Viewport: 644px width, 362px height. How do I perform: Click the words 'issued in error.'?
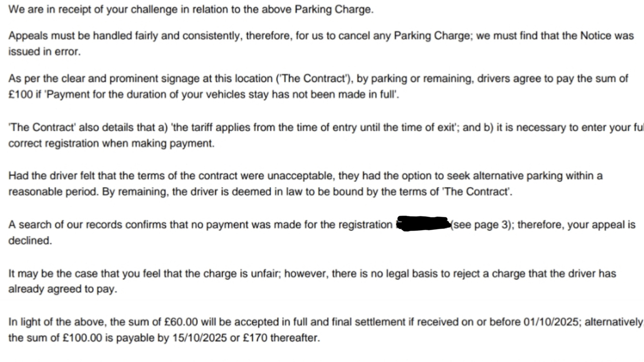click(x=44, y=52)
